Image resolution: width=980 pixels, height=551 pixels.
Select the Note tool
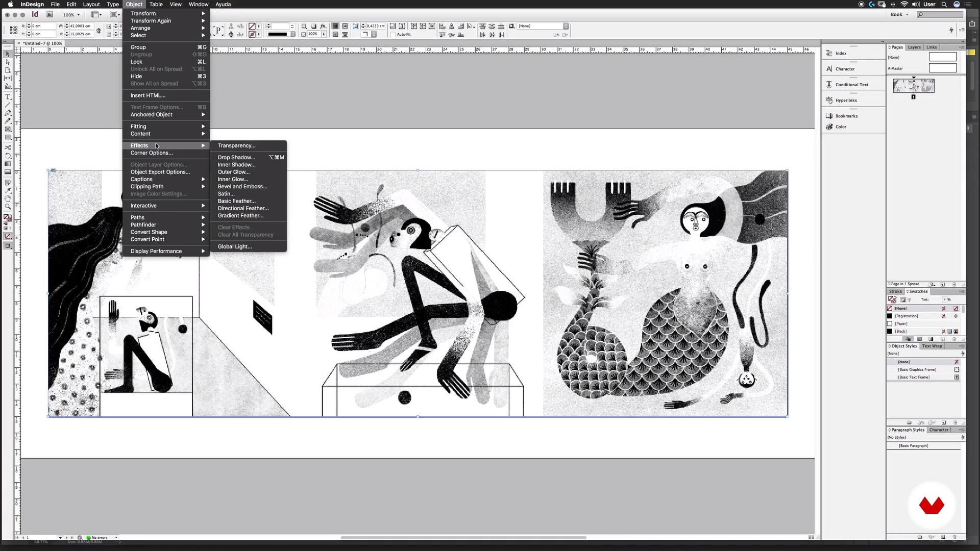[8, 182]
